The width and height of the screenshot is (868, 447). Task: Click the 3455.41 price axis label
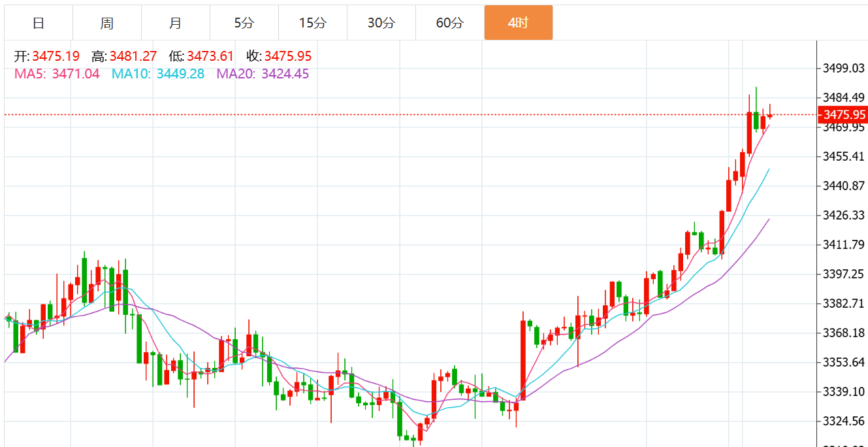844,156
